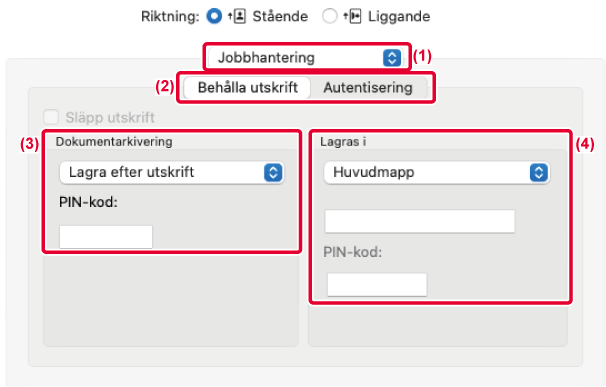The width and height of the screenshot is (606, 387).
Task: Click the Dokumentarkivering group heading
Action: (x=114, y=142)
